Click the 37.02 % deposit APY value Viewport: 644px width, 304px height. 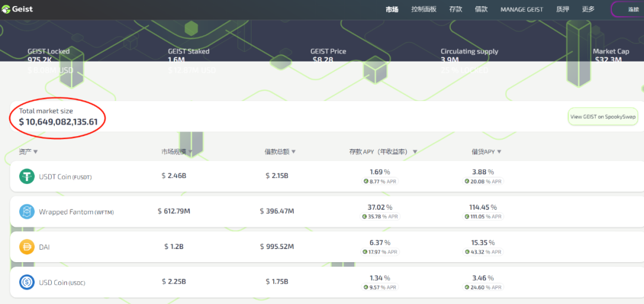point(379,207)
